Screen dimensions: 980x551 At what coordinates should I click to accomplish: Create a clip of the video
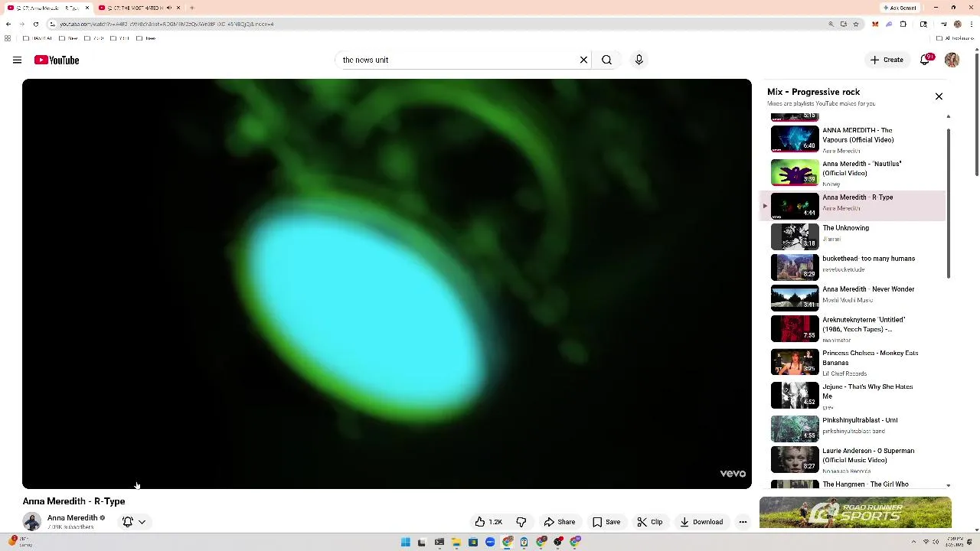tap(650, 522)
